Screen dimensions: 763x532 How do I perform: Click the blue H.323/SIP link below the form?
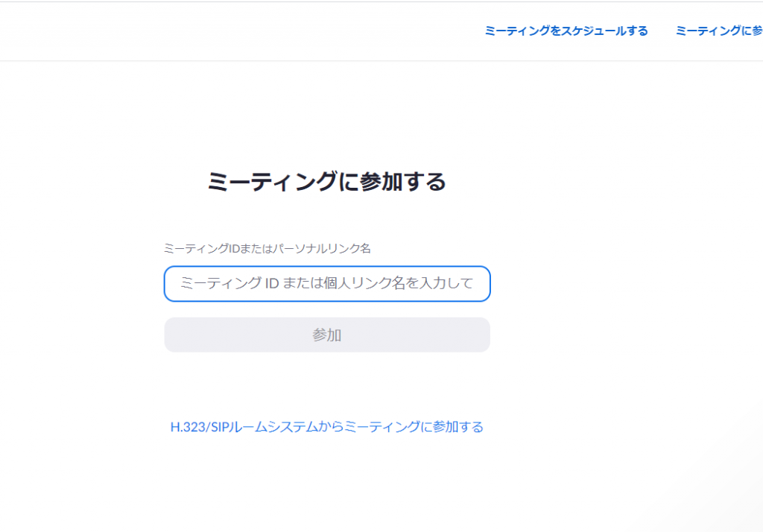[x=327, y=427]
